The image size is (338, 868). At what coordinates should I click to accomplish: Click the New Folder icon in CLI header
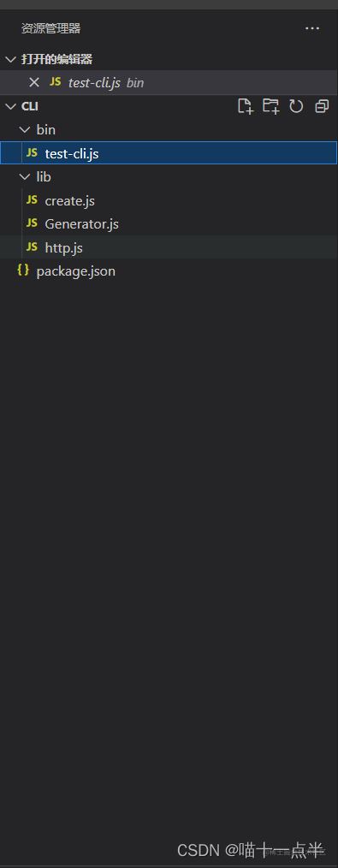tap(270, 106)
